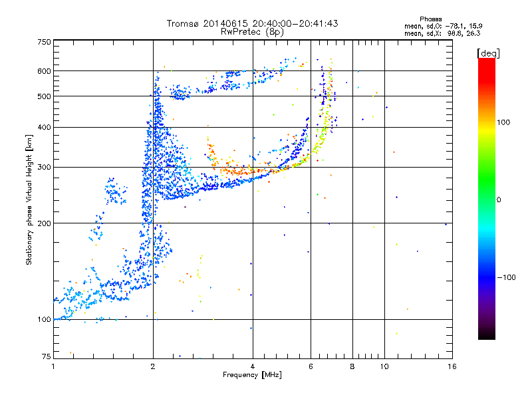Click the y-axis tick label '75'
The image size is (532, 399).
pos(47,356)
